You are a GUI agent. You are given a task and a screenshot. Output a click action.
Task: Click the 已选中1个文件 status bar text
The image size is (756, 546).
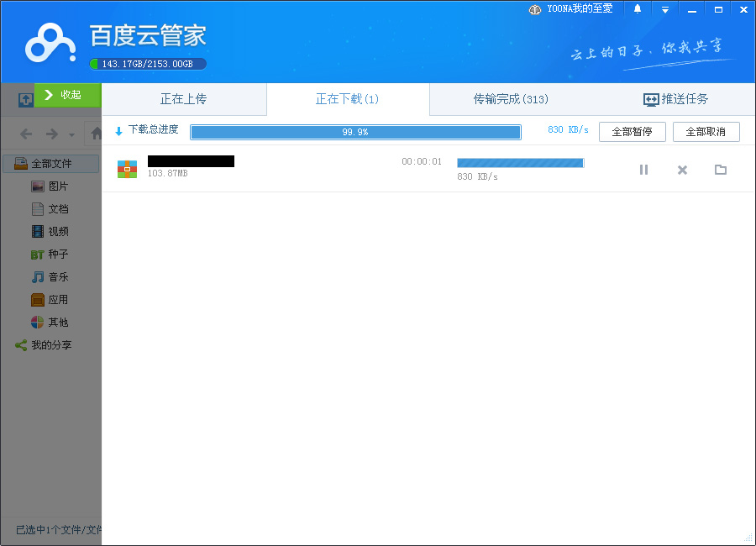(58, 530)
